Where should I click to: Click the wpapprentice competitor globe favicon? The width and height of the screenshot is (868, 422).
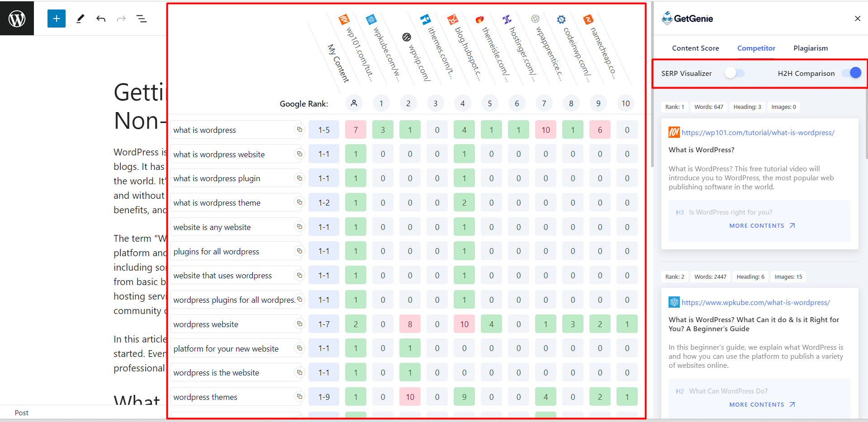[535, 19]
